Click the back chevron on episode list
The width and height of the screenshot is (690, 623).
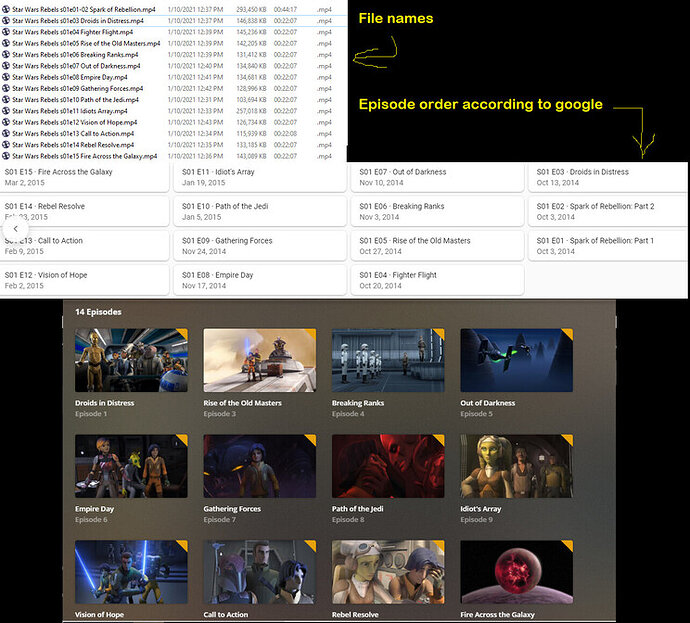coord(15,229)
